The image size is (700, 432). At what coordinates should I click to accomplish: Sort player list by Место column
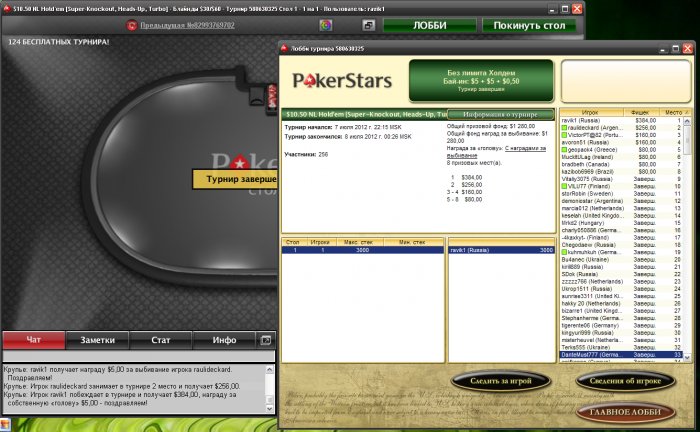pyautogui.click(x=673, y=112)
